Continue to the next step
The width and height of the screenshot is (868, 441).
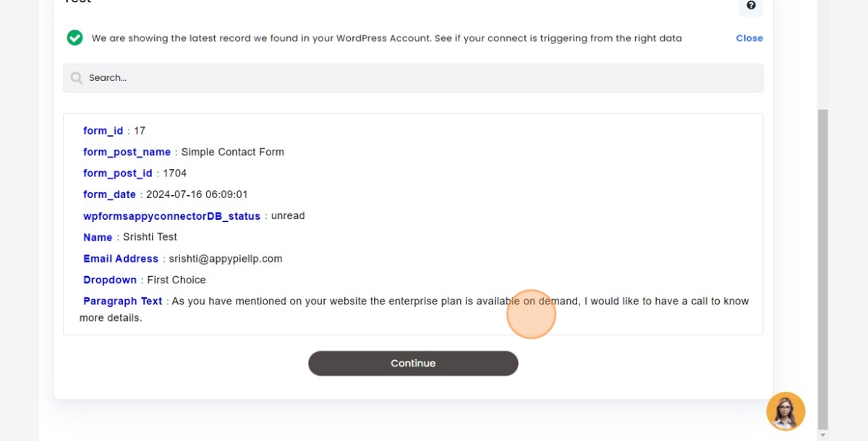point(413,363)
